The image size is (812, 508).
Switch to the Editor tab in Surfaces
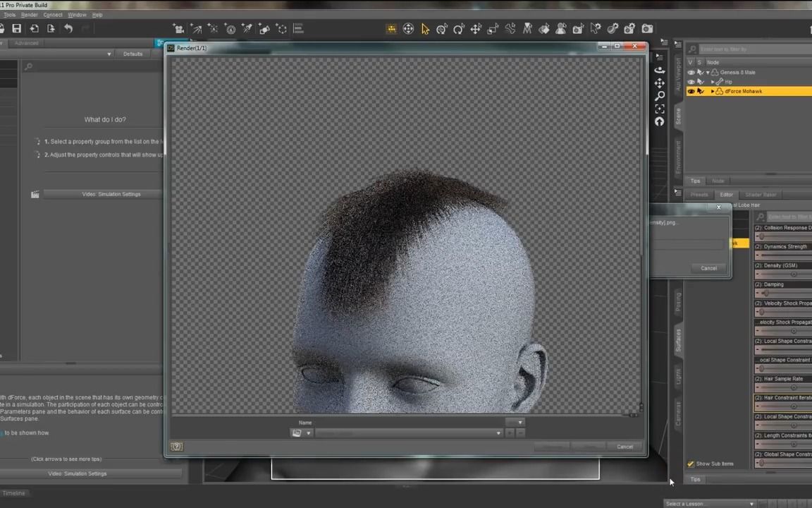click(726, 195)
